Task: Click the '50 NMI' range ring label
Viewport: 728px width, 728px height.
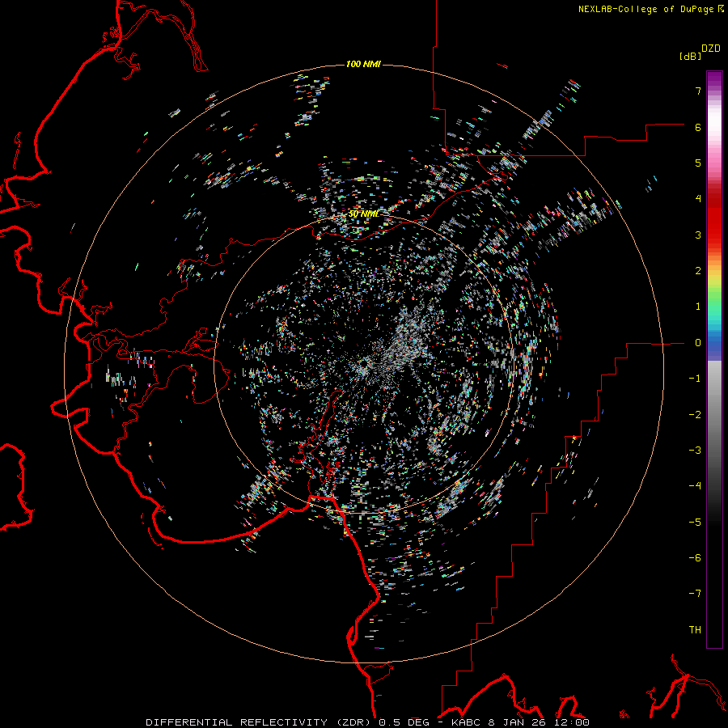Action: click(x=363, y=214)
